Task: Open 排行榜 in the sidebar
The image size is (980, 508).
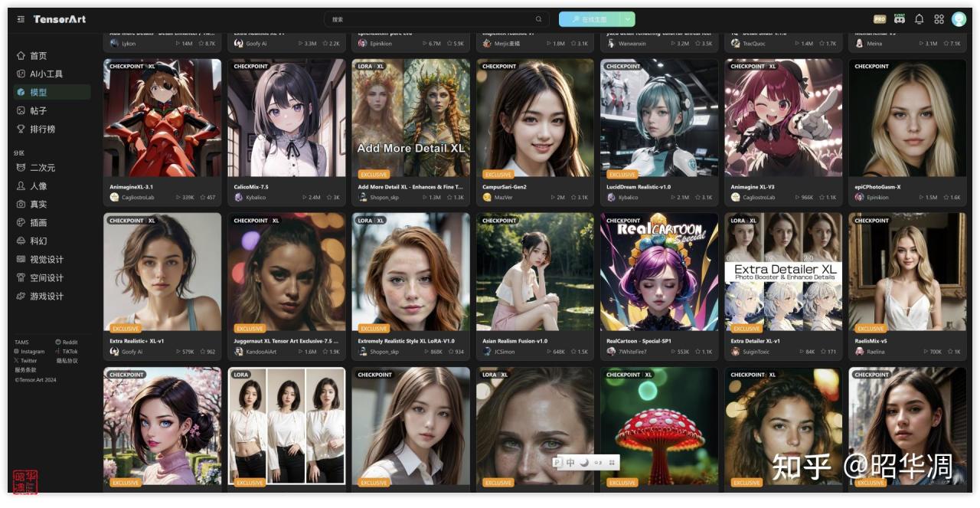Action: pyautogui.click(x=51, y=129)
